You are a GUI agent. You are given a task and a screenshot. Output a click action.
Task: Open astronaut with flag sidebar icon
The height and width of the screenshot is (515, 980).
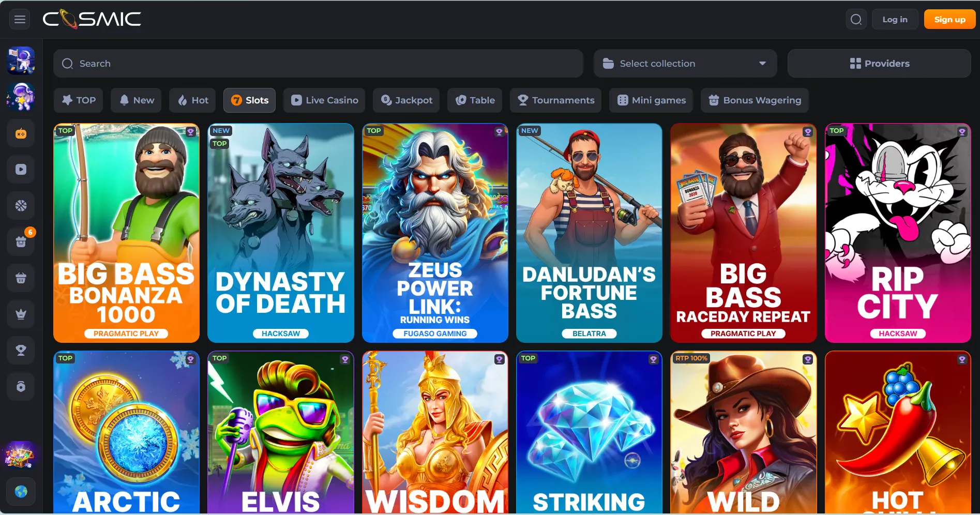tap(21, 60)
